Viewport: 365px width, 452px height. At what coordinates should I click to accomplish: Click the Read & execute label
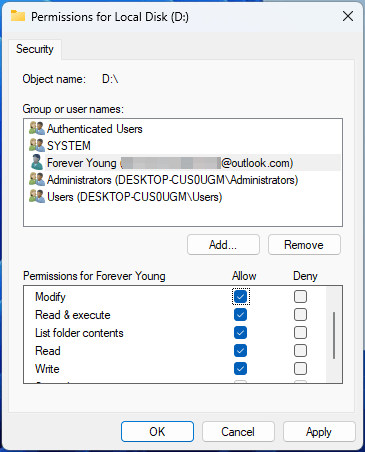tap(73, 315)
